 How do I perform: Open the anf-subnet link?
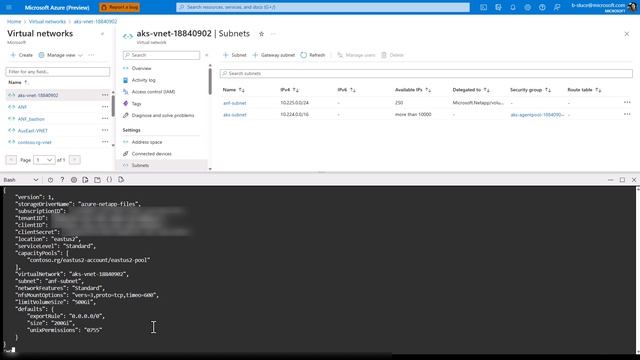click(235, 103)
